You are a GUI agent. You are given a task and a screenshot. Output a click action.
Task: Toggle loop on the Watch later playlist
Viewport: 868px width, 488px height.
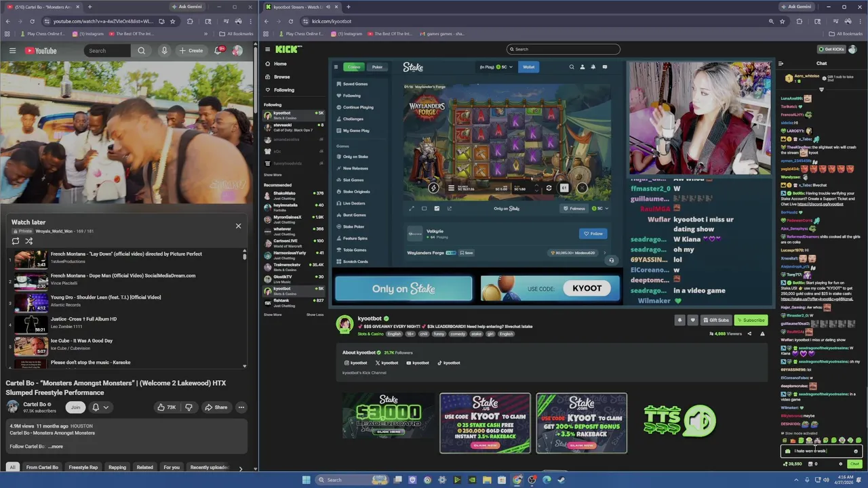click(x=16, y=241)
